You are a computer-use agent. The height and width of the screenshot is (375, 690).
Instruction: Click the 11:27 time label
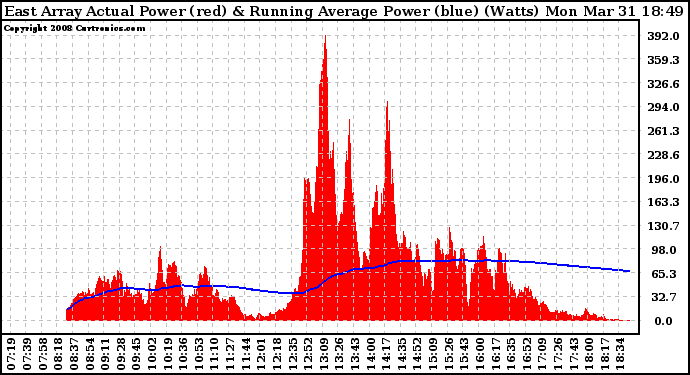230,354
